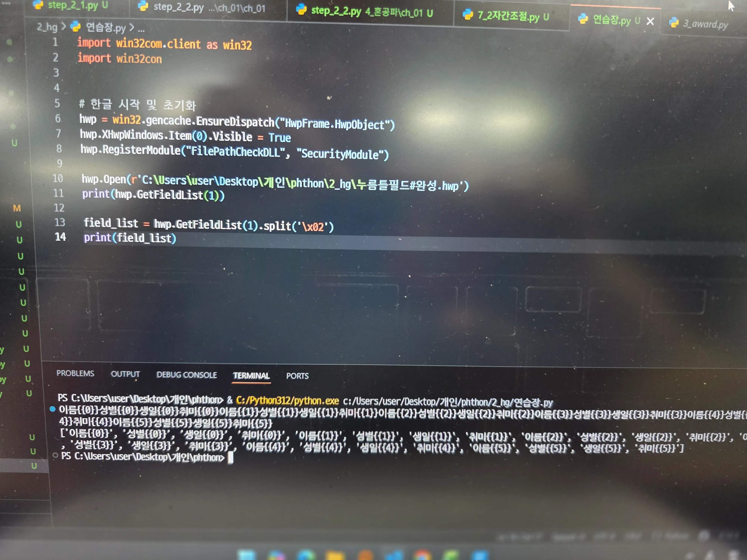
Task: Open the PROBLEMS panel tab
Action: (75, 373)
